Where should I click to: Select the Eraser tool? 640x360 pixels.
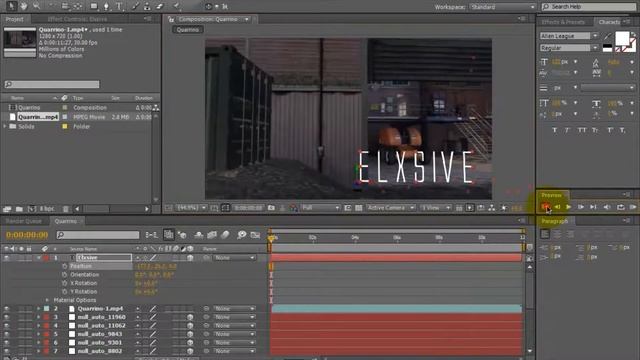coord(160,6)
